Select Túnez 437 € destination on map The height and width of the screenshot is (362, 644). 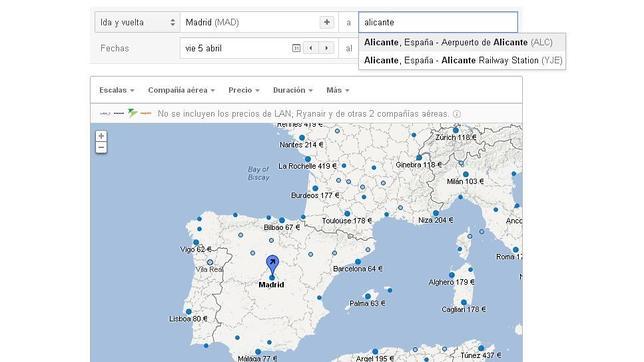coord(481,355)
